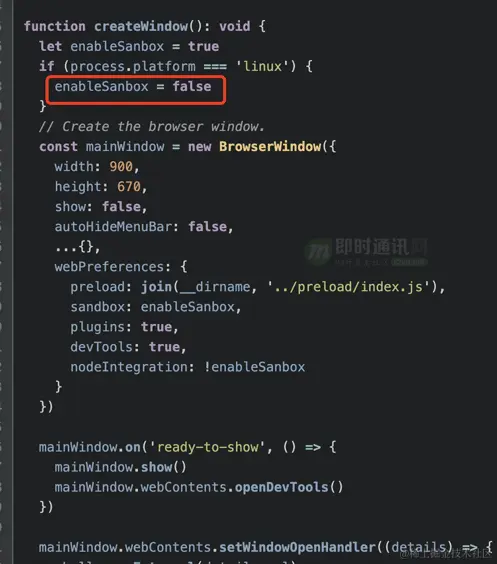Click the devTools true value
The width and height of the screenshot is (497, 564).
click(164, 347)
